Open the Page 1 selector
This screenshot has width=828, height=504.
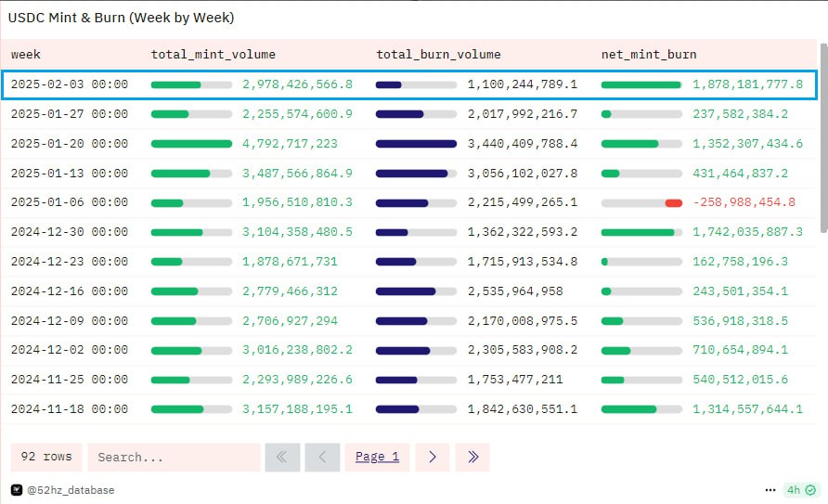pos(377,457)
